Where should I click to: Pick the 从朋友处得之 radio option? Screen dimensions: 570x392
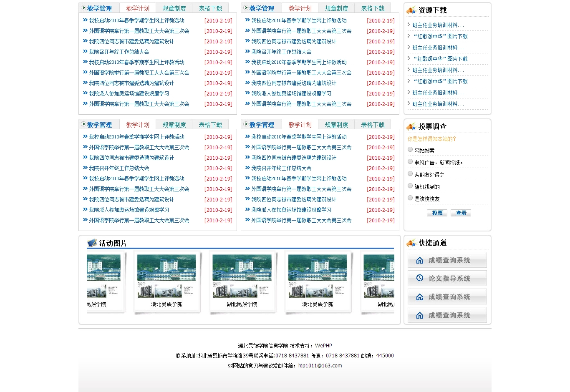coord(410,174)
